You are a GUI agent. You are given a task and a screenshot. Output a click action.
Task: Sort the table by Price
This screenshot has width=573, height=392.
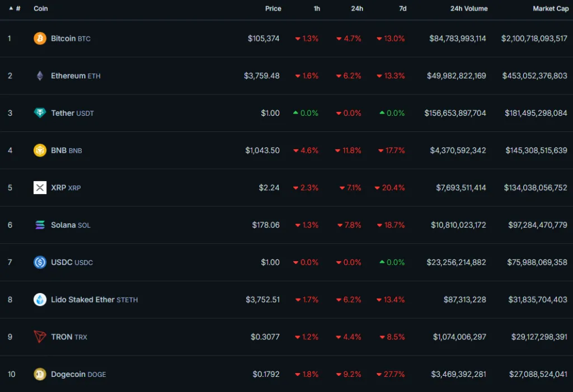[273, 8]
